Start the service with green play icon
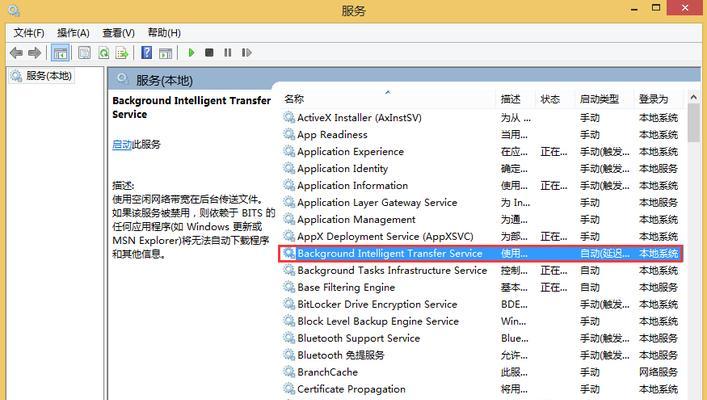 tap(191, 53)
